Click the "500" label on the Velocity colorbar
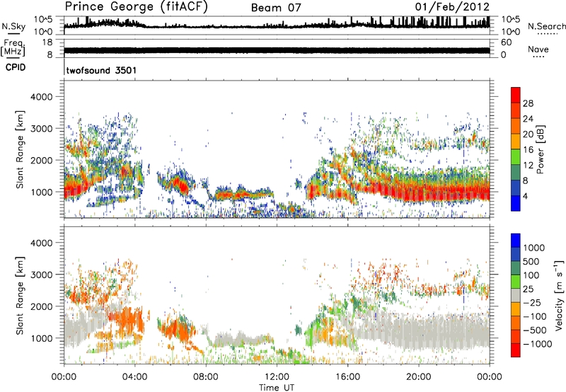The width and height of the screenshot is (566, 392). (531, 262)
